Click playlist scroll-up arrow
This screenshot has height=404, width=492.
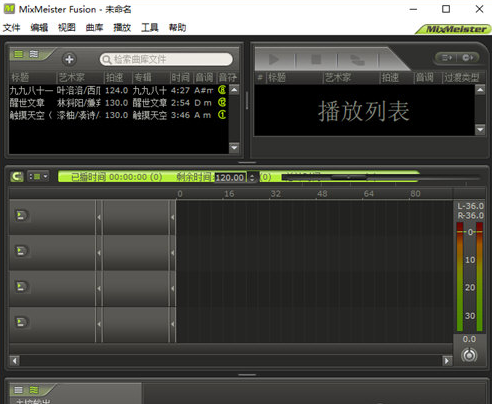click(x=480, y=90)
